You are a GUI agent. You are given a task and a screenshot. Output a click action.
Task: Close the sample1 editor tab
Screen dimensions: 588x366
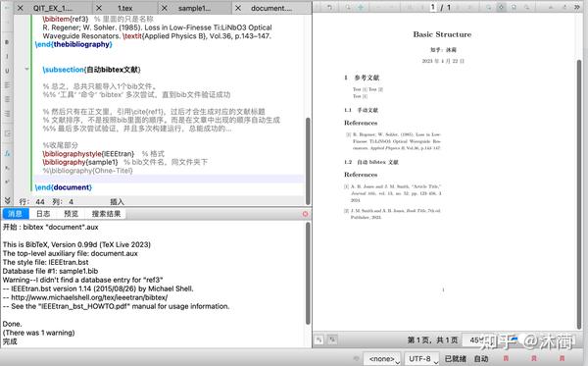(x=165, y=8)
